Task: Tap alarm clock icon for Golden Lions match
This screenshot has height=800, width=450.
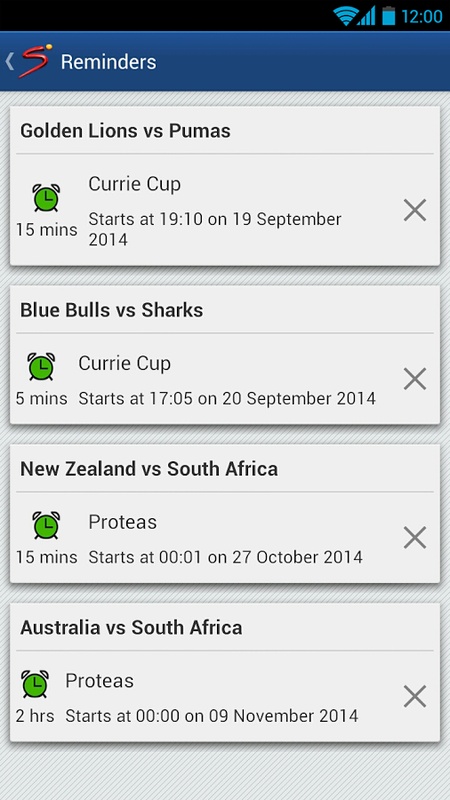Action: [46, 198]
